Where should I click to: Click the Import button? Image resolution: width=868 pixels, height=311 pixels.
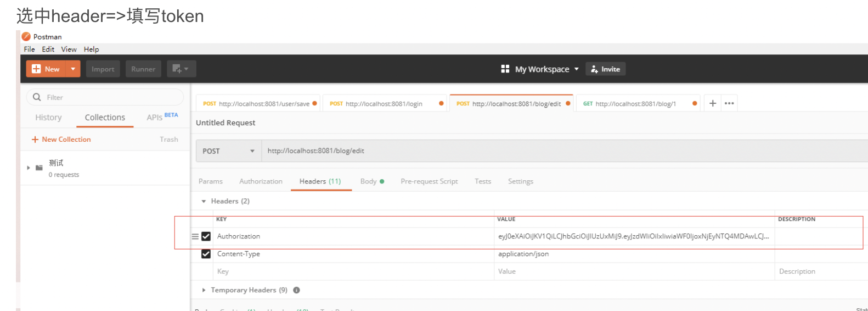click(103, 69)
